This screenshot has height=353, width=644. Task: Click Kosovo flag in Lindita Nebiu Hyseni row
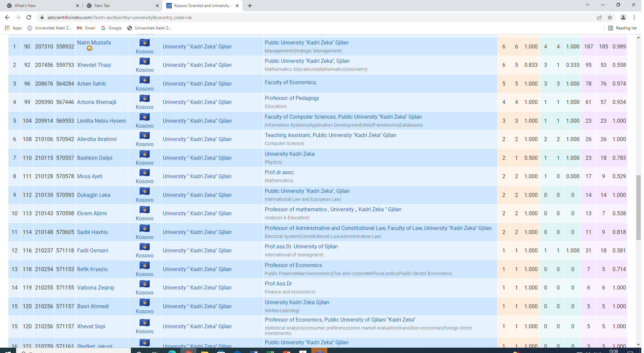pos(145,117)
